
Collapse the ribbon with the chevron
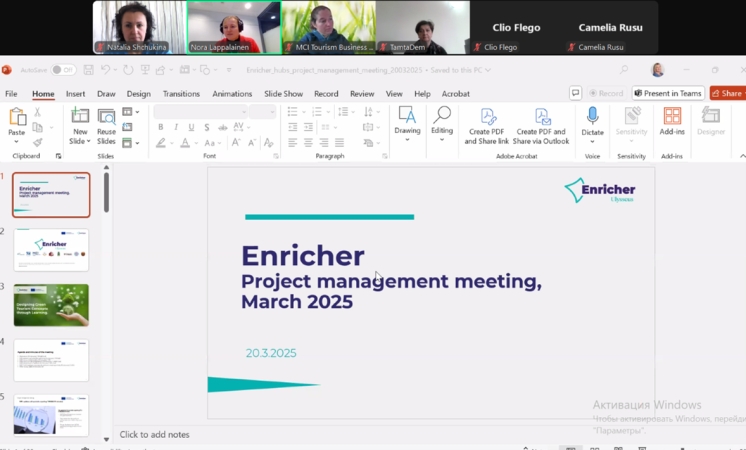(743, 156)
